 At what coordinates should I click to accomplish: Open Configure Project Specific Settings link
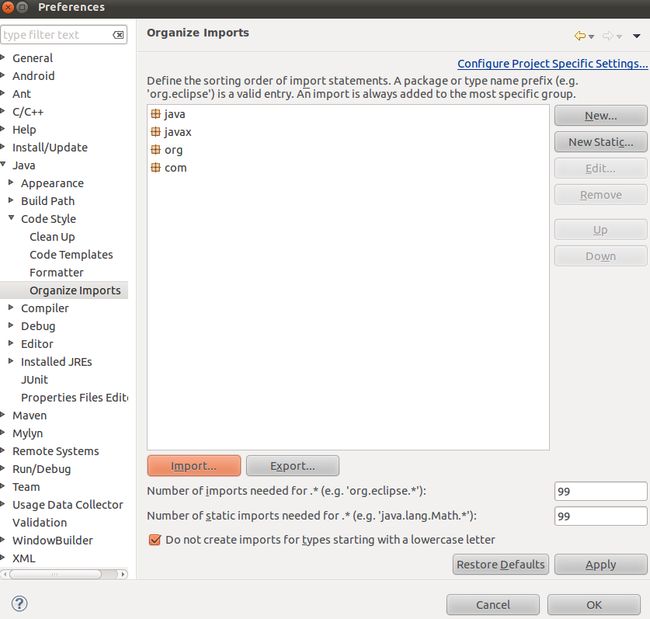[552, 63]
